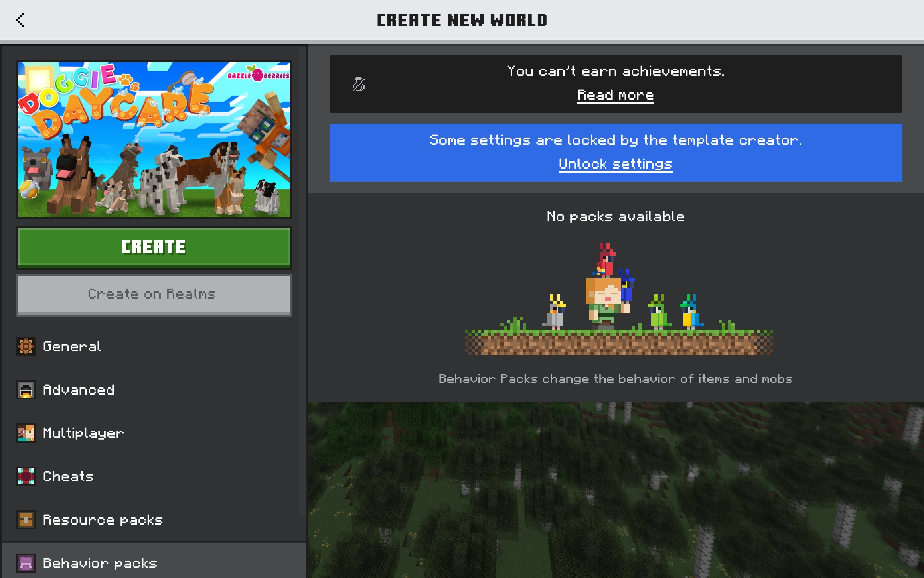924x578 pixels.
Task: Go back using the left arrow icon
Action: (x=20, y=20)
